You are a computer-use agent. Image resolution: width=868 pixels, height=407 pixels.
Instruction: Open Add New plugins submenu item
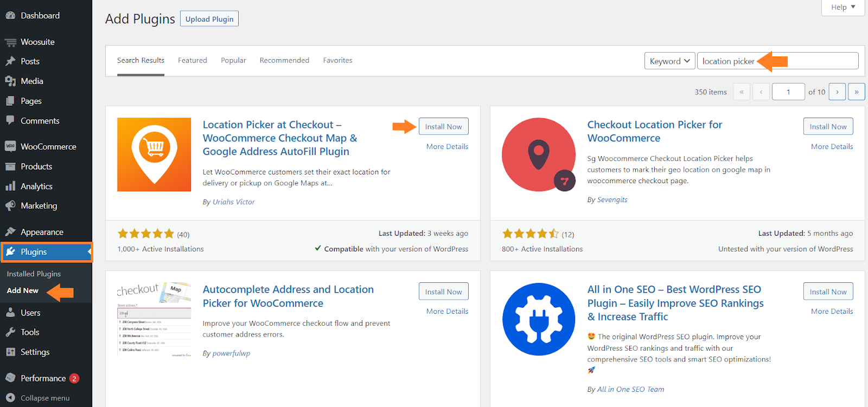(22, 290)
